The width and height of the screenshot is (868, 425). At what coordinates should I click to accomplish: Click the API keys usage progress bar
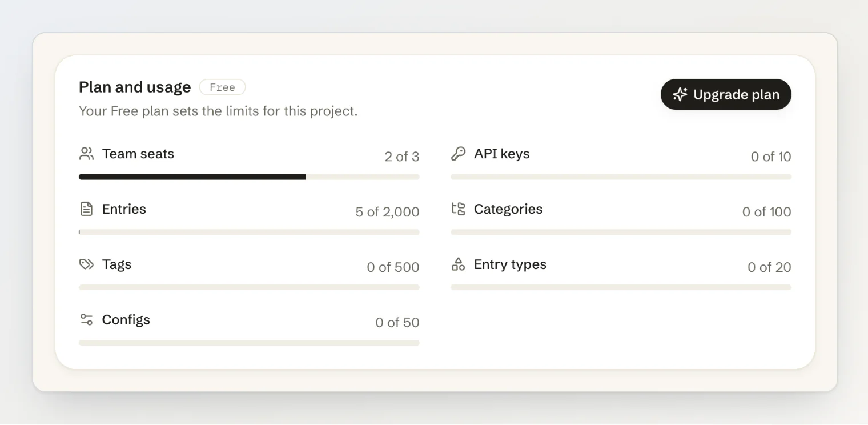click(621, 177)
